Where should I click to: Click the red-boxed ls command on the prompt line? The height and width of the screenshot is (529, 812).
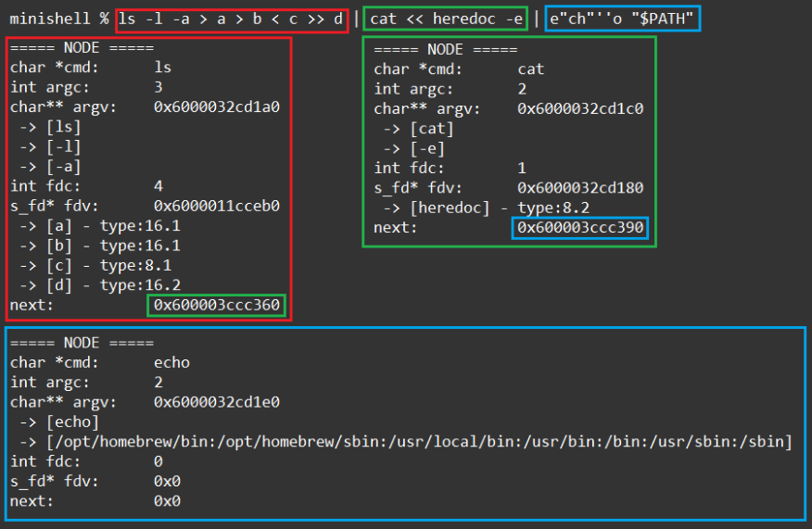tap(232, 19)
